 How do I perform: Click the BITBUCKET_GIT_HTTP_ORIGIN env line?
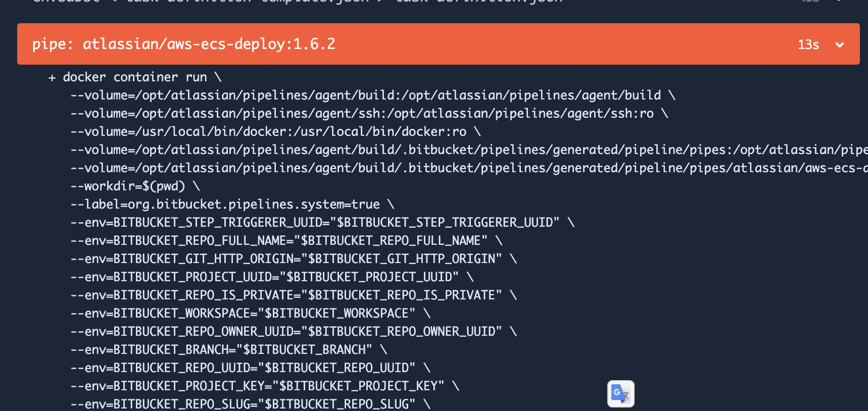[x=294, y=259]
